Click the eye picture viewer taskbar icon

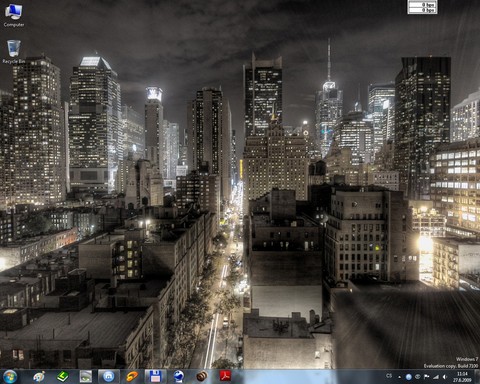[x=86, y=377]
